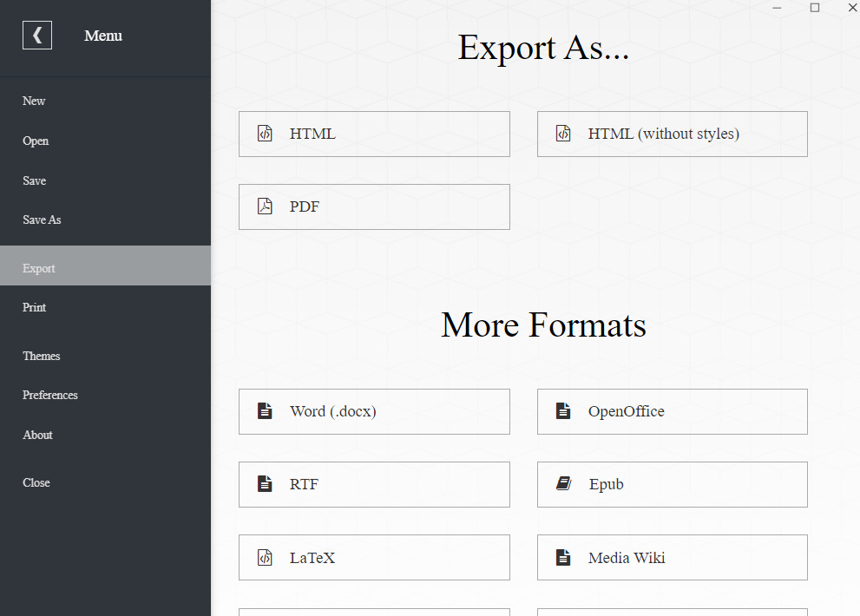Screen dimensions: 860x616
Task: Select Save As in the sidebar
Action: coord(105,220)
